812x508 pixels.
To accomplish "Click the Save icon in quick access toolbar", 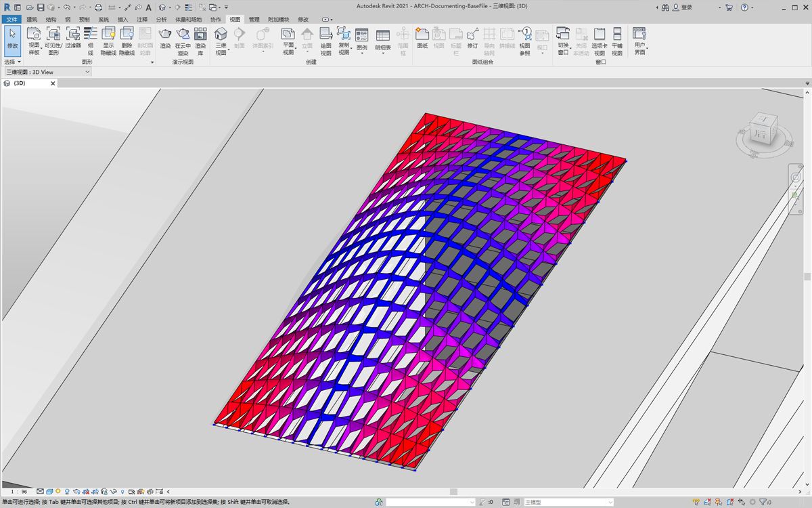I will click(x=41, y=7).
